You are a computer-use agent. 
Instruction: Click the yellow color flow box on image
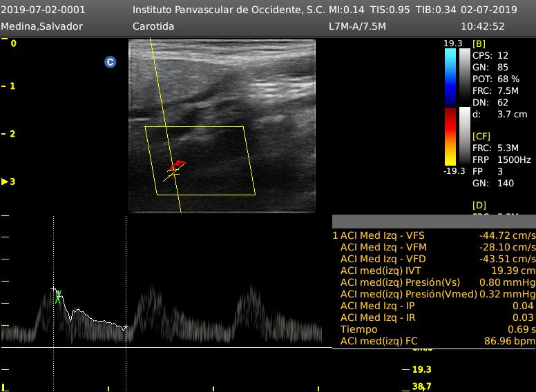200,161
